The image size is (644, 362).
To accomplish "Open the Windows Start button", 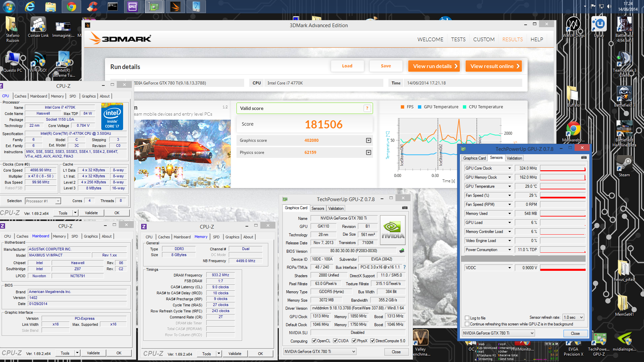I will pyautogui.click(x=9, y=6).
